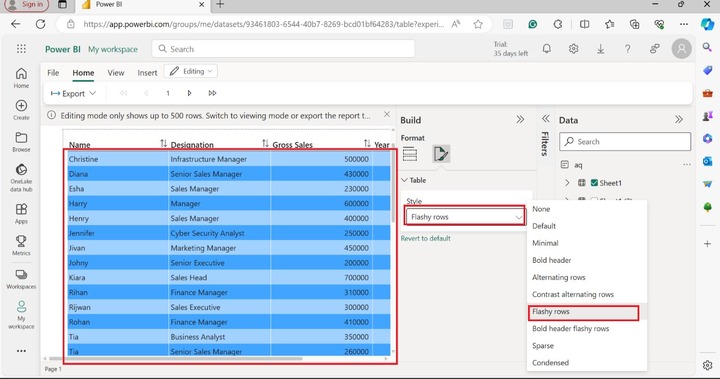Click the download icon in header
Screen dimensions: 720x379
click(600, 49)
